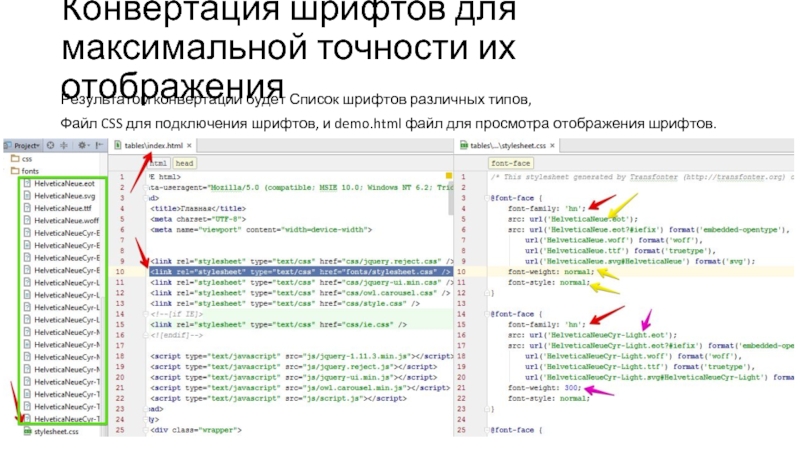Click line number 21 in stylesheet.css gutter

click(x=461, y=388)
